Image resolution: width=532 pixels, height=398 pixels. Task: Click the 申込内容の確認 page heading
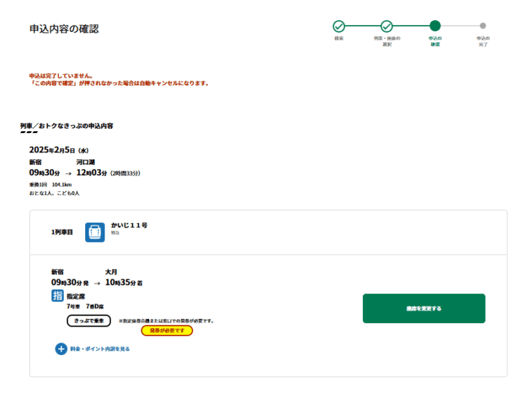(x=64, y=29)
